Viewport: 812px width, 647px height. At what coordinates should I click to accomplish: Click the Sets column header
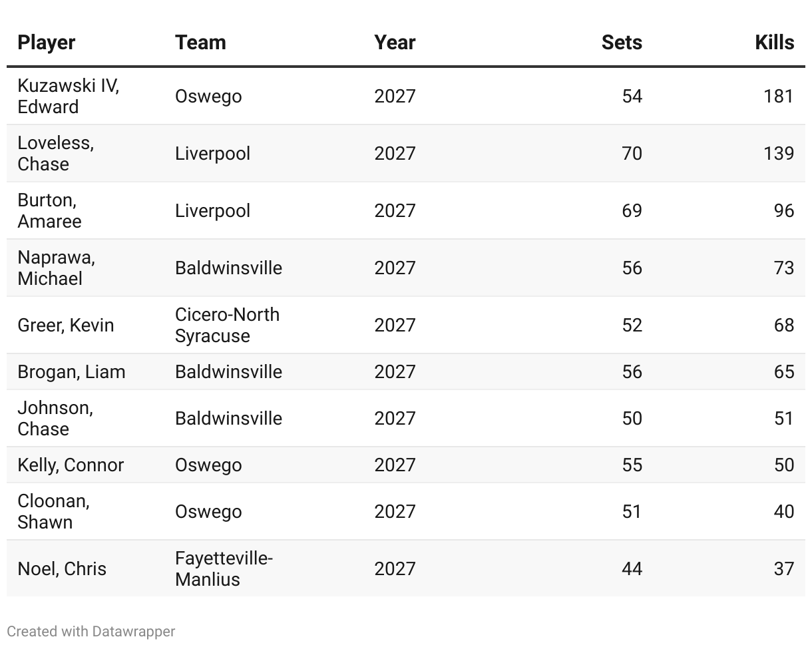[x=622, y=43]
